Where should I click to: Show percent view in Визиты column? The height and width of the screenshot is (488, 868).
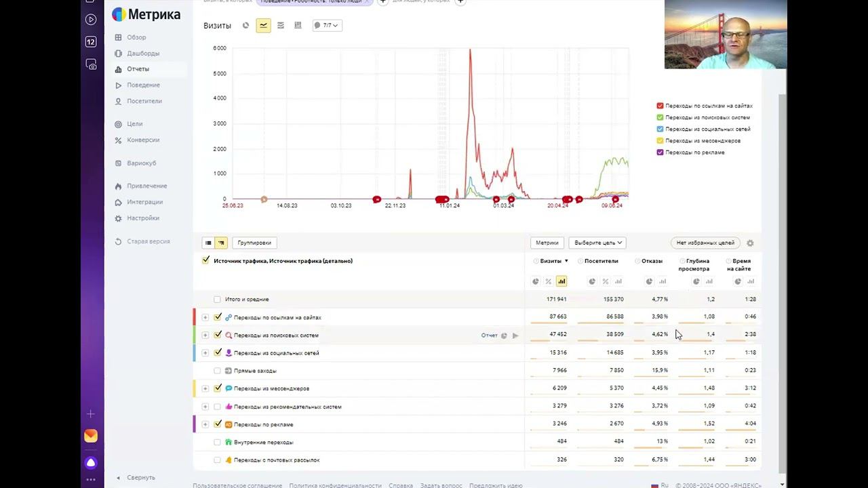pos(548,281)
